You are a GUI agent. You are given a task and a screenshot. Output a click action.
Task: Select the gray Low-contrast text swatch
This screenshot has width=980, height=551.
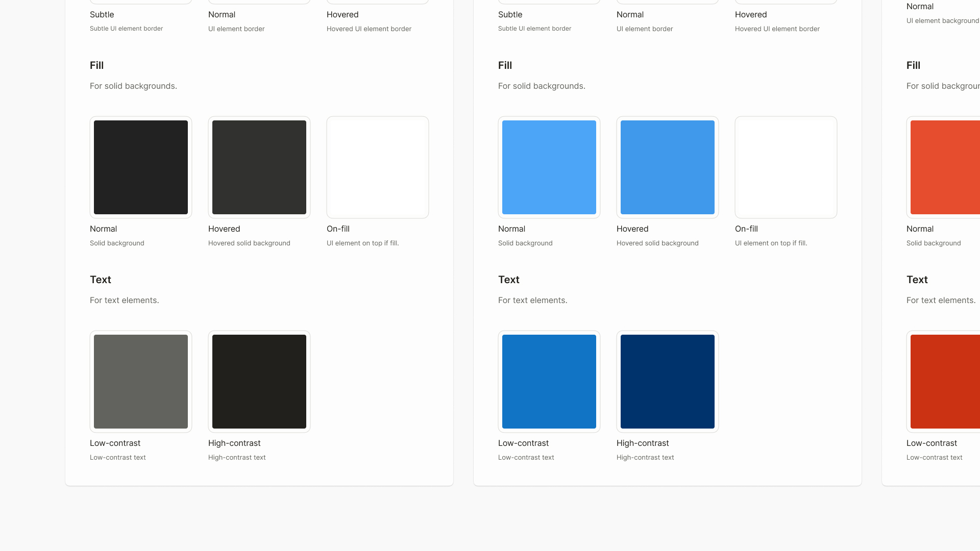141,382
